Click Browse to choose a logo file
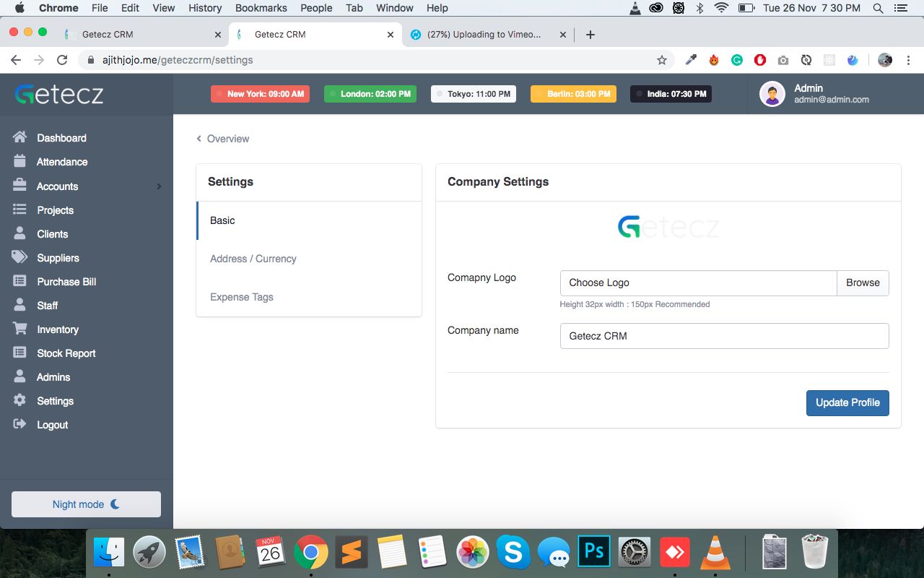This screenshot has height=578, width=924. click(863, 282)
